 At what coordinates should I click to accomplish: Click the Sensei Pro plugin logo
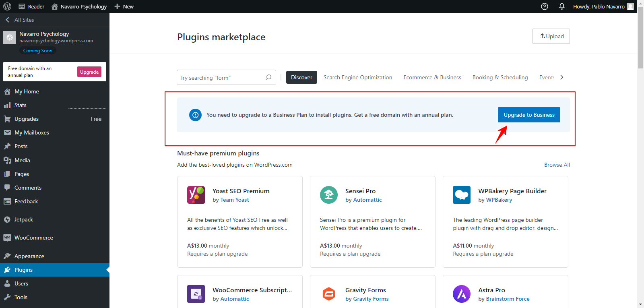point(329,195)
